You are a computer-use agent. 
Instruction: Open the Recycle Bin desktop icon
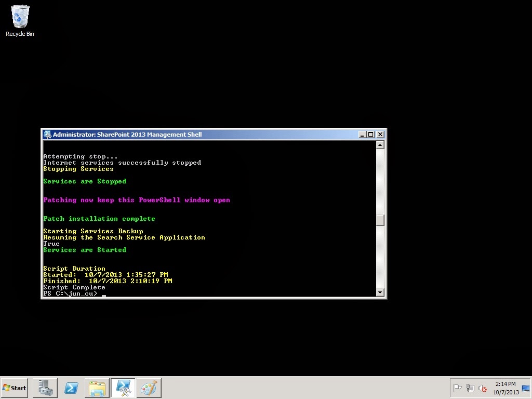coord(20,21)
